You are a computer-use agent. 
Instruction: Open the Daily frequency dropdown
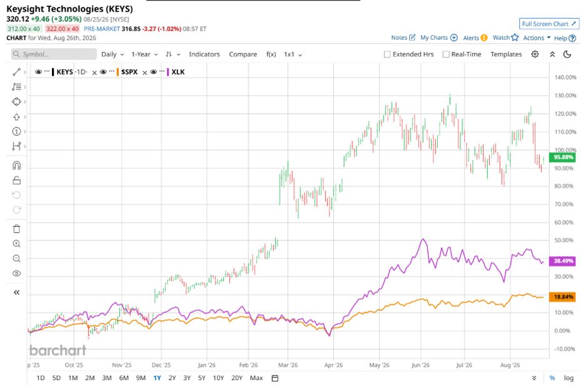coord(113,54)
